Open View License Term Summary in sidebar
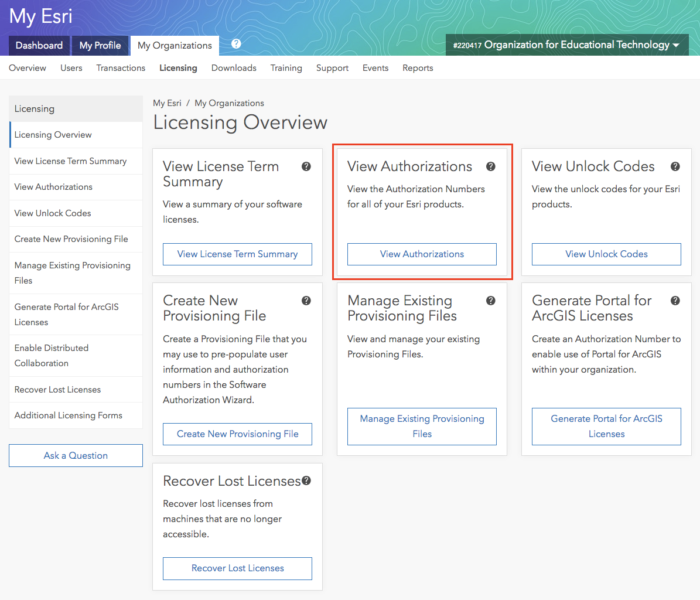 (76, 161)
